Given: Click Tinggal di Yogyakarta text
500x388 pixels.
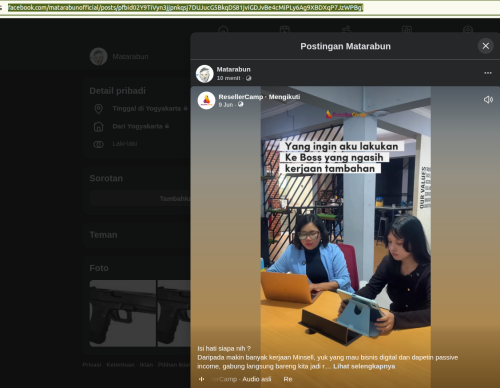Looking at the screenshot, I should (147, 109).
